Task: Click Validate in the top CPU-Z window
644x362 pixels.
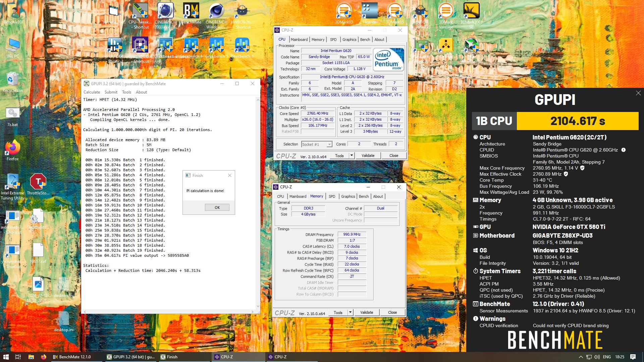Action: point(368,156)
